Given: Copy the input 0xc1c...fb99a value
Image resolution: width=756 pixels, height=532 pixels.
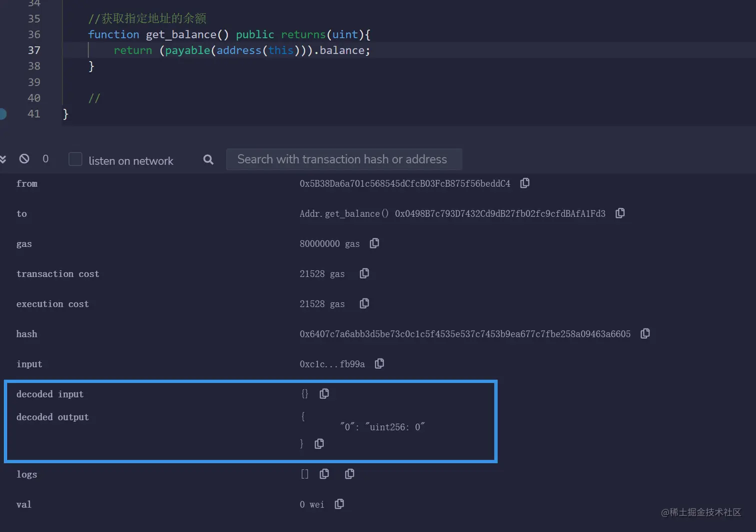Looking at the screenshot, I should (x=379, y=363).
